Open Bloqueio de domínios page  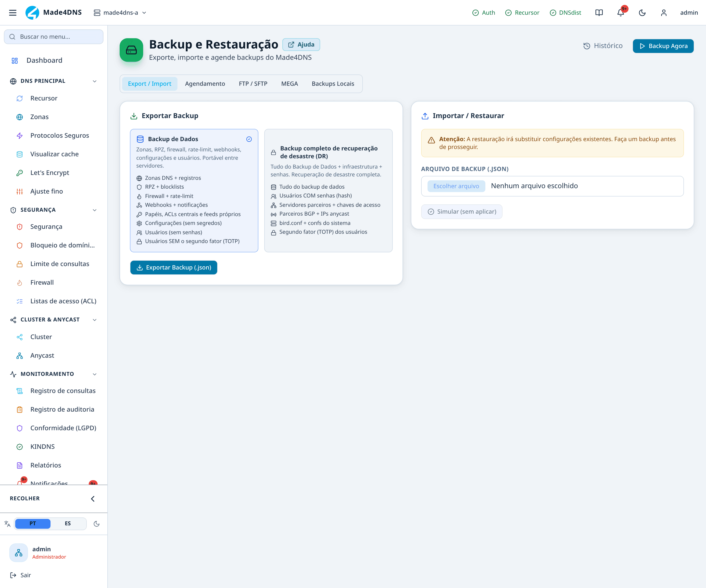tap(54, 245)
